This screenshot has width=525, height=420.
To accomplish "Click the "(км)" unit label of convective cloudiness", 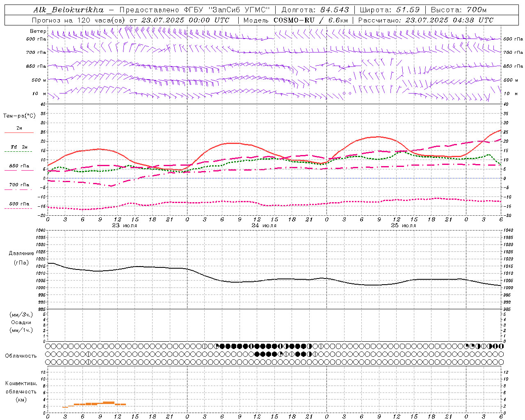I will pos(21,399).
